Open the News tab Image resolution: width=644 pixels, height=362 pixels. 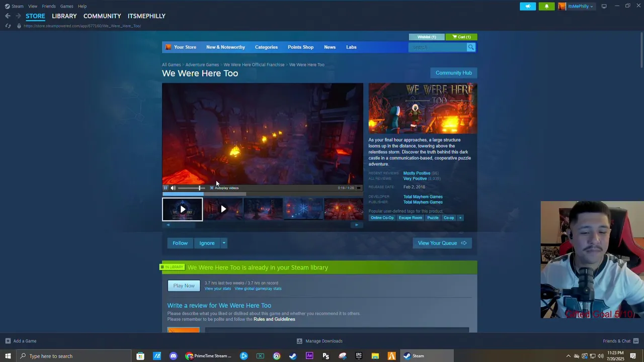point(330,47)
